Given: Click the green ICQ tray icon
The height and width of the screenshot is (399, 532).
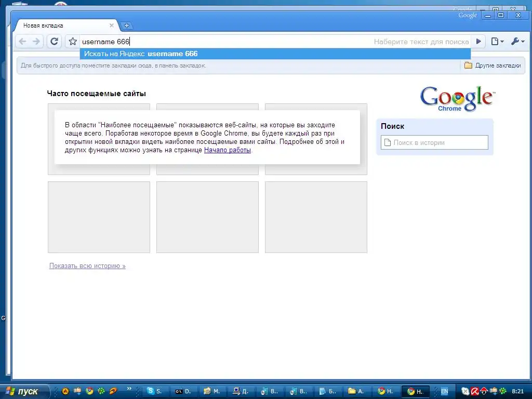Looking at the screenshot, I should click(503, 392).
